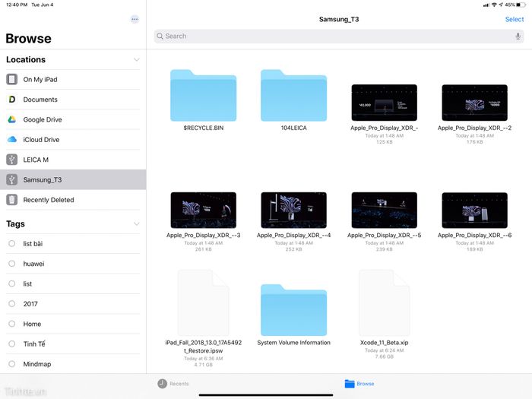Choose the Mindmap tag
532x399 pixels.
coord(36,364)
